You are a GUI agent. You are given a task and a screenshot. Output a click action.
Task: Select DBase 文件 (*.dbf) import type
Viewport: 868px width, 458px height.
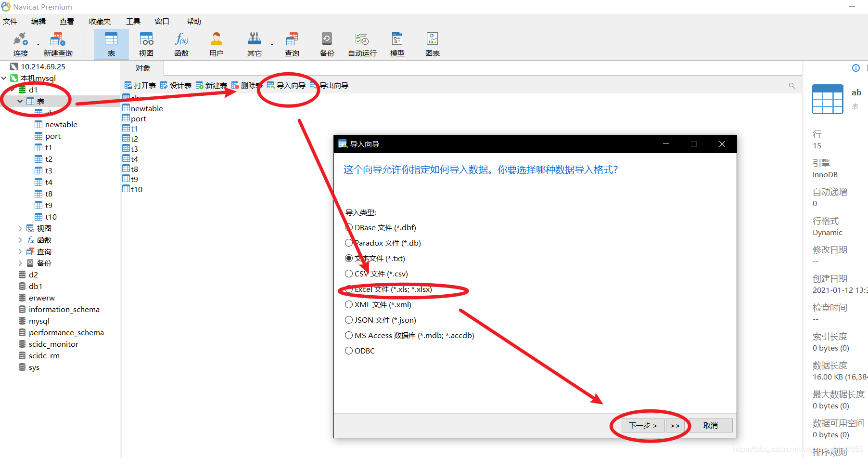[381, 227]
